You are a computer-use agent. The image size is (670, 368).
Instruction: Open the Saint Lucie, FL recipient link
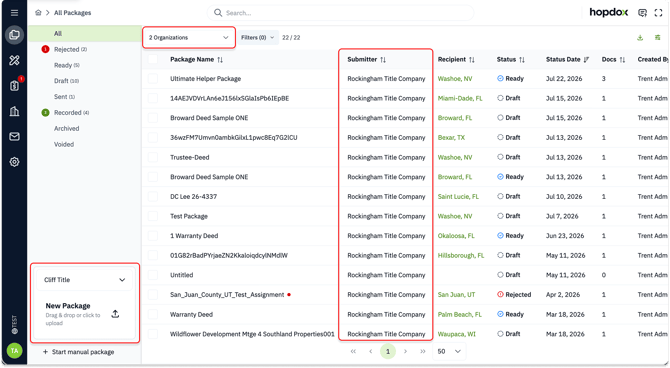(458, 197)
